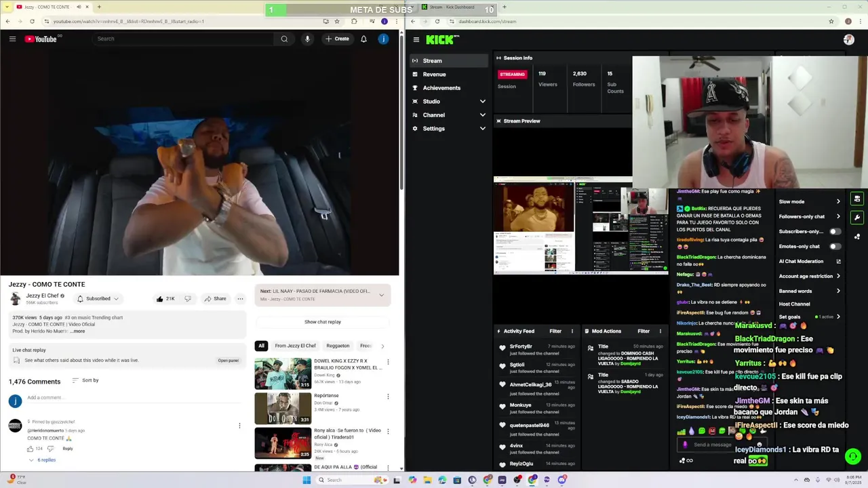This screenshot has width=868, height=488.
Task: Click Host Channel option
Action: pyautogui.click(x=794, y=304)
